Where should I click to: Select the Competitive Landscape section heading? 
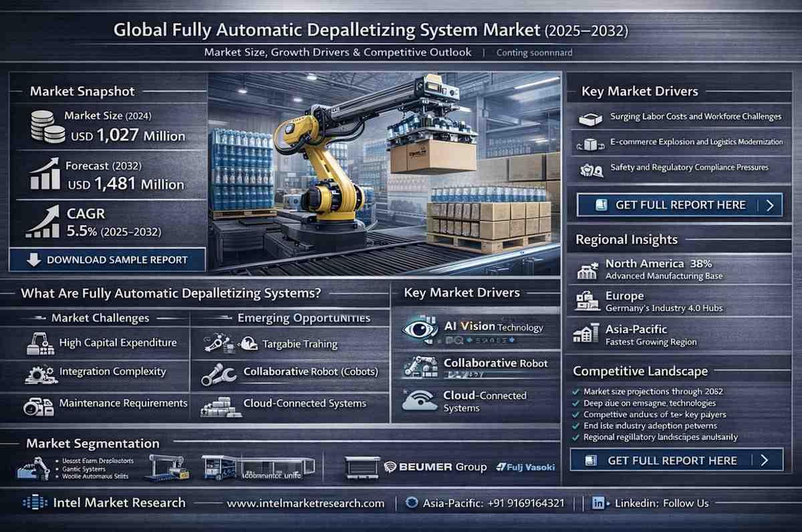coord(640,371)
